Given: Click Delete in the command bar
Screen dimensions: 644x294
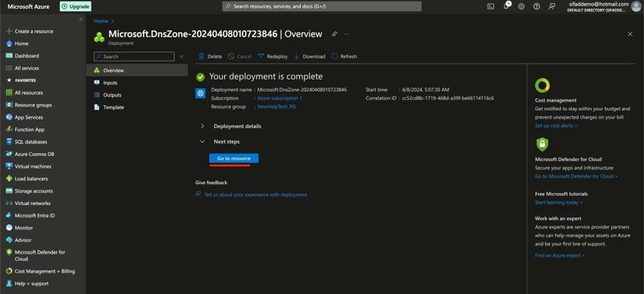Looking at the screenshot, I should tap(211, 57).
